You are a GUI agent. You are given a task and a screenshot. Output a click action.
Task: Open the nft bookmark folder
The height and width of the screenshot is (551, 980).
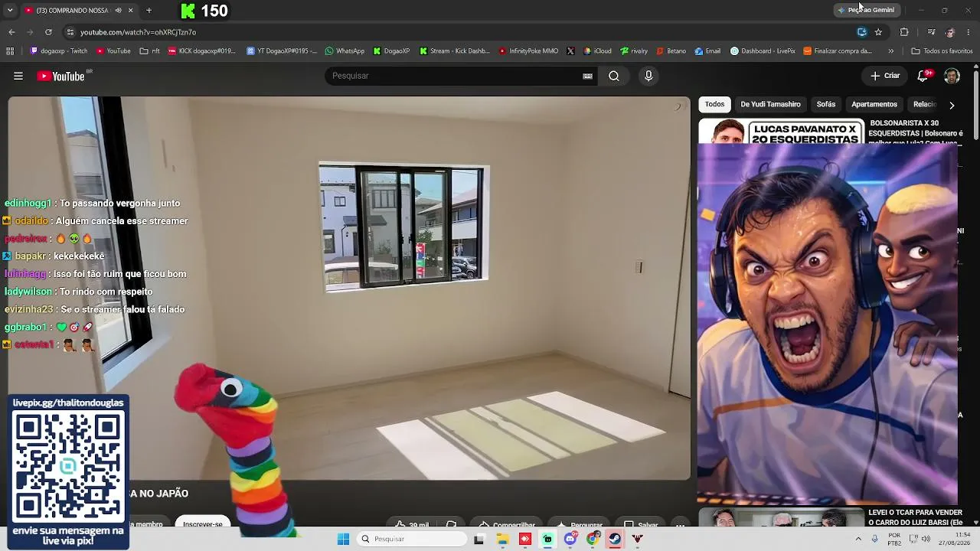tap(149, 51)
